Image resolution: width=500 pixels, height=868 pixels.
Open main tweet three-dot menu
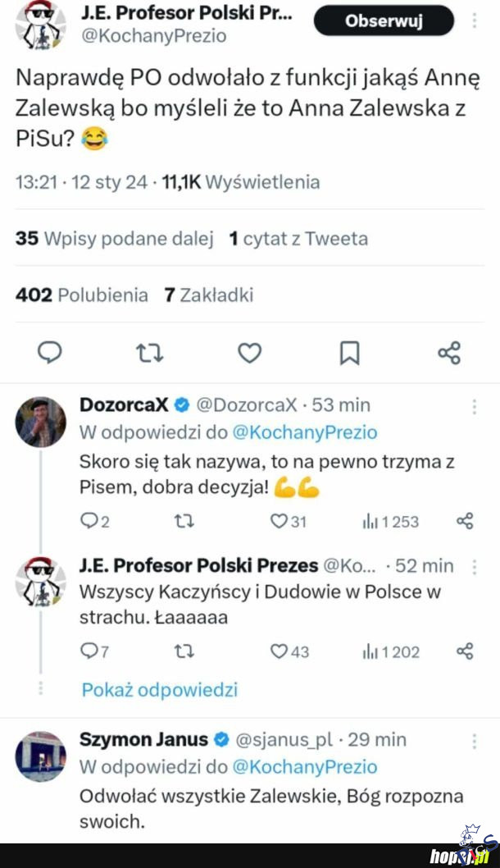tap(474, 20)
